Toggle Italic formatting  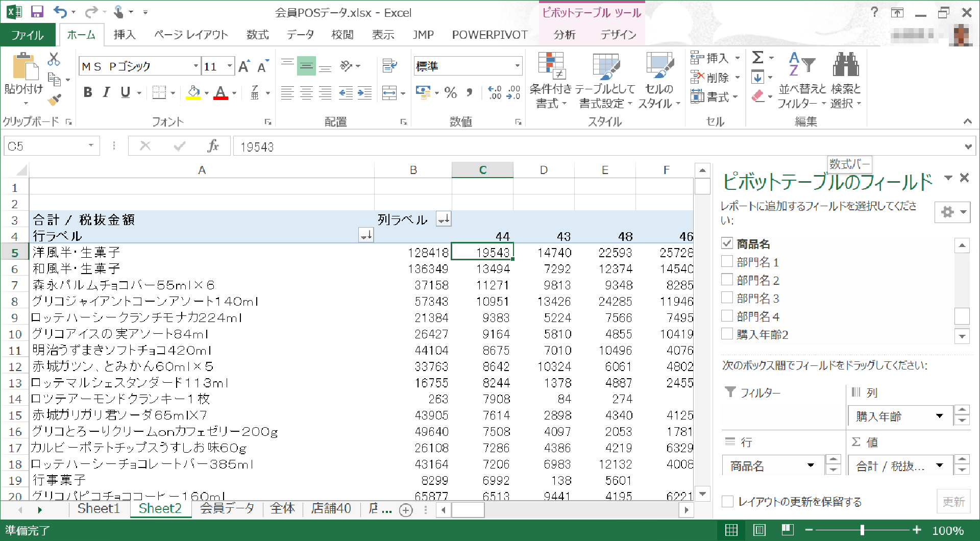click(x=106, y=92)
